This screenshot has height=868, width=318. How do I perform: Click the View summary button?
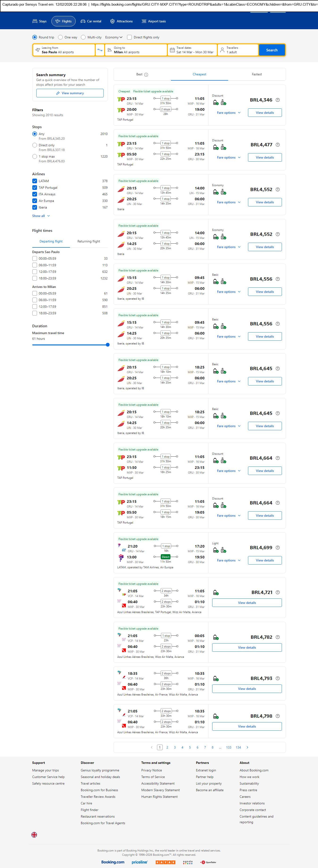[x=70, y=93]
